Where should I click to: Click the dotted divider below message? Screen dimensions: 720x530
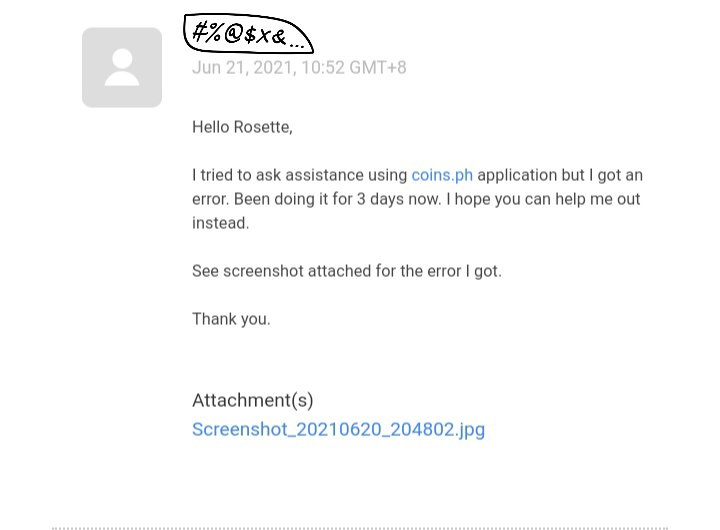click(x=360, y=528)
